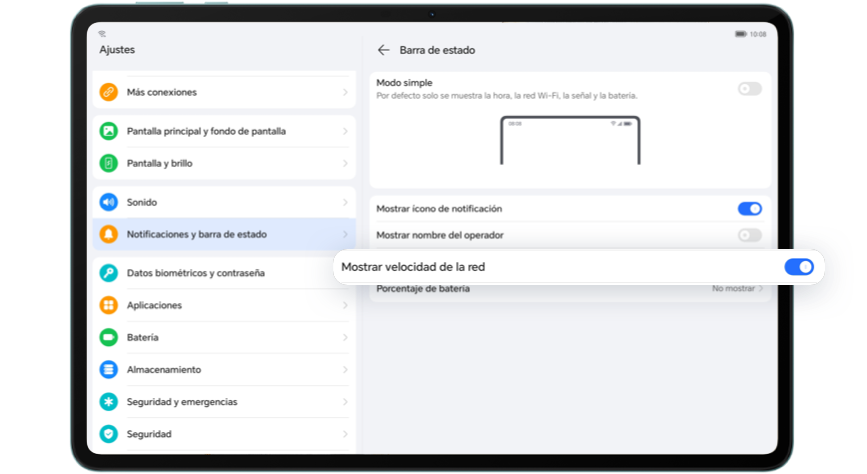Click chevron beside Seguridad y emergencias
867x474 pixels.
coord(345,402)
